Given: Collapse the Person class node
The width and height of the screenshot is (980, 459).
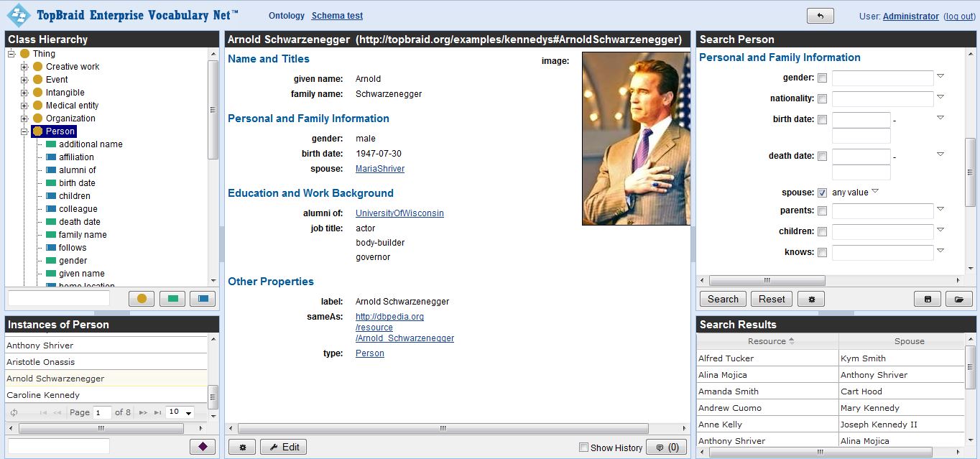Looking at the screenshot, I should (x=24, y=131).
